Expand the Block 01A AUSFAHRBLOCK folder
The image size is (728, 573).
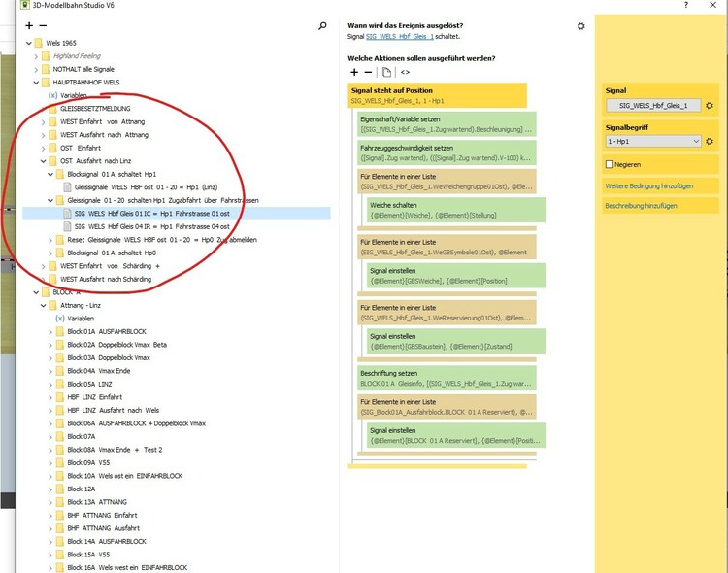click(50, 332)
